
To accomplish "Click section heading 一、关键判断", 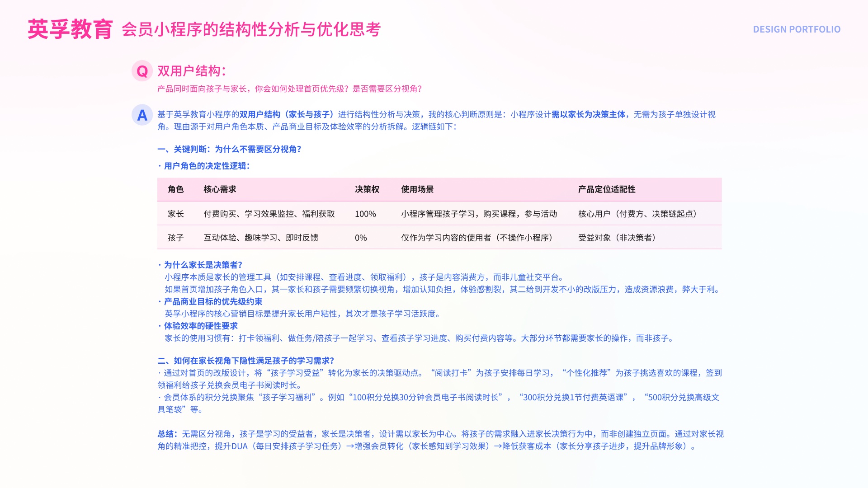I will [x=229, y=149].
